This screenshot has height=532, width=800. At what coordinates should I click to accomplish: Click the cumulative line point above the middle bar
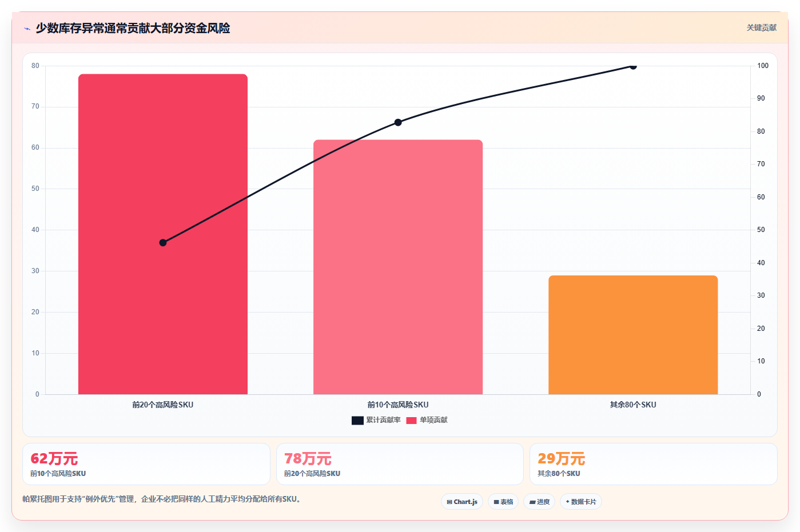point(398,122)
